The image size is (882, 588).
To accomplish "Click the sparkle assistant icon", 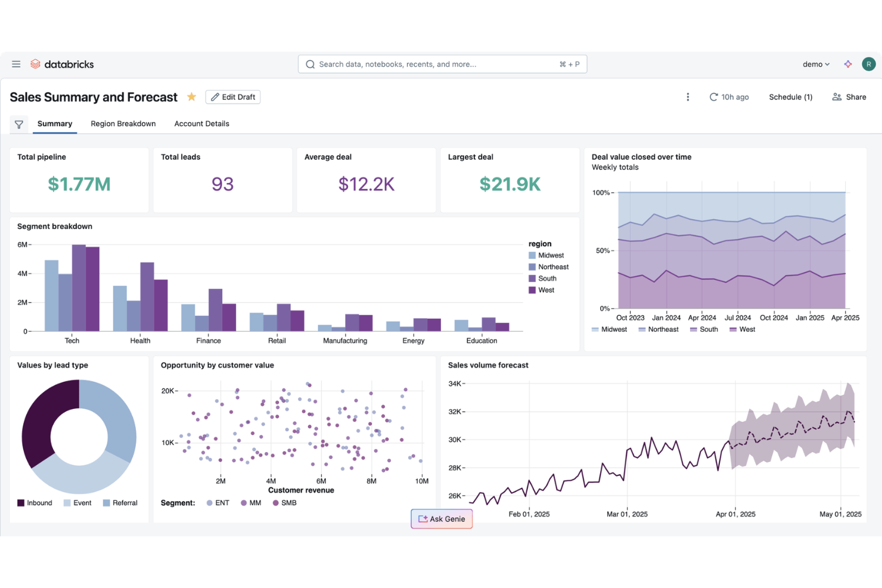I will (x=848, y=64).
